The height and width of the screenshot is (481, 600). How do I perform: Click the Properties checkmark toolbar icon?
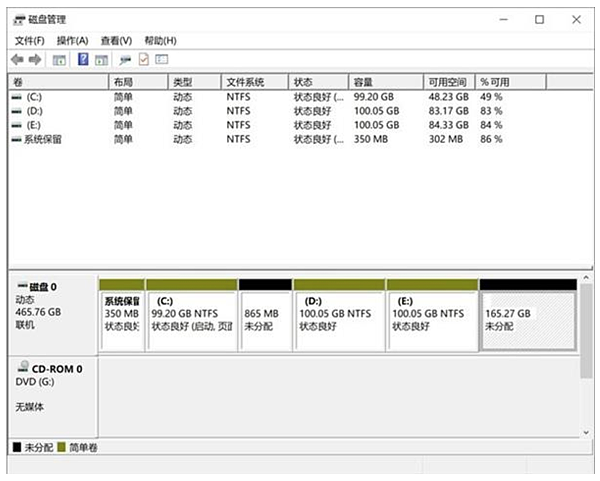point(144,59)
